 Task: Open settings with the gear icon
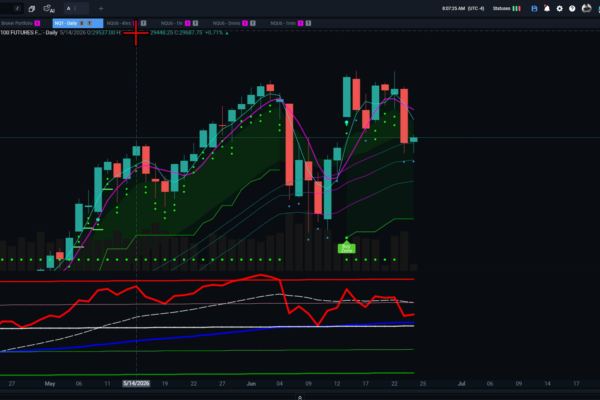coord(559,8)
